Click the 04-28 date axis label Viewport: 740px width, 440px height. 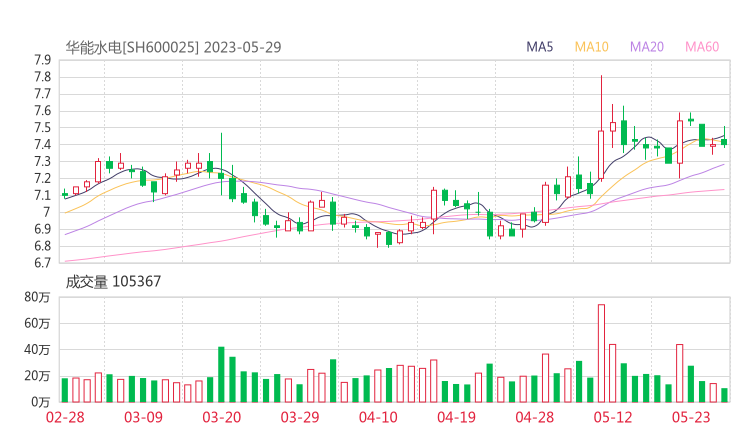pos(535,417)
